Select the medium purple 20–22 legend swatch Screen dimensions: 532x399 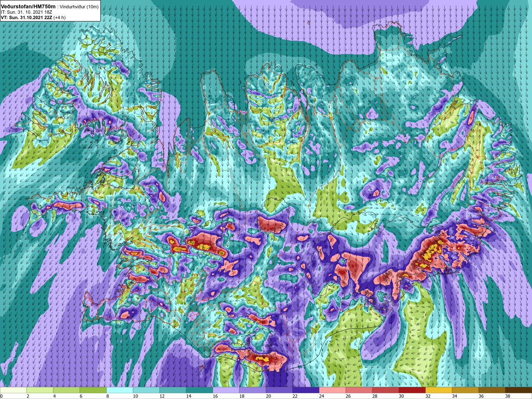279,390
